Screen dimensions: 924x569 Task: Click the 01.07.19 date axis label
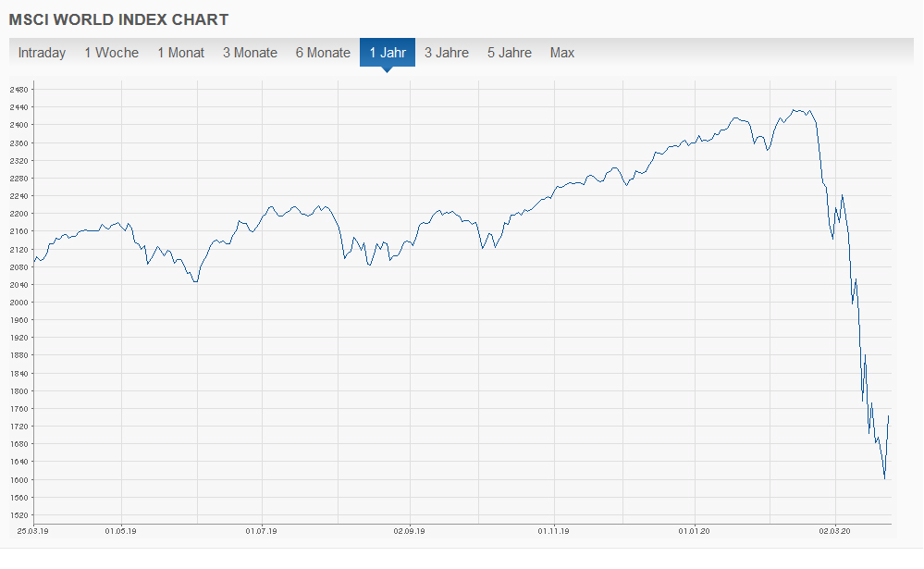[x=262, y=531]
